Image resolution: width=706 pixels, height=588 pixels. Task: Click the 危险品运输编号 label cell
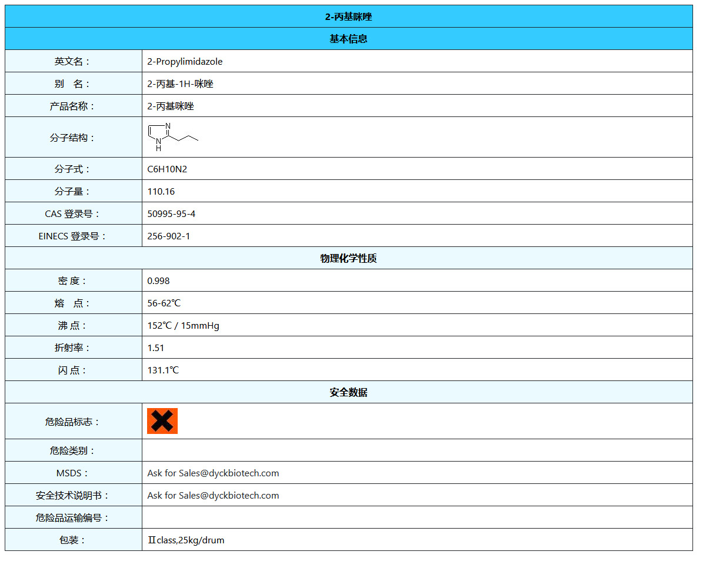tap(74, 517)
